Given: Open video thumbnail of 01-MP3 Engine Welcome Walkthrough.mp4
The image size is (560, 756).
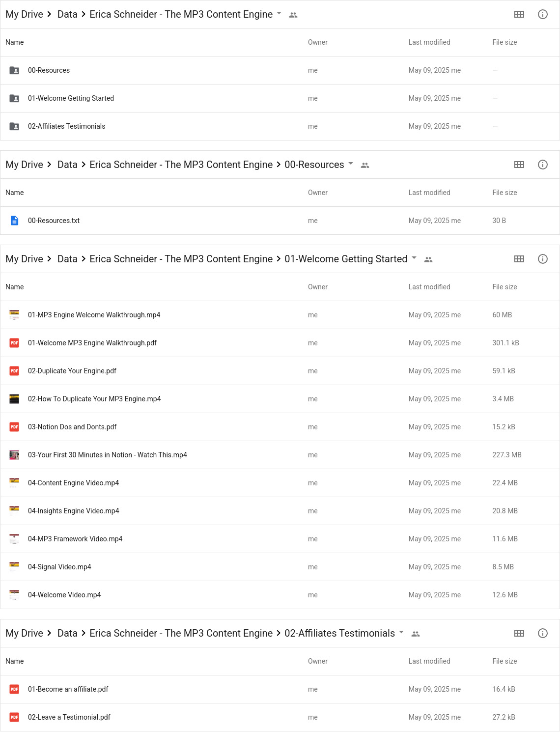Looking at the screenshot, I should pos(15,315).
